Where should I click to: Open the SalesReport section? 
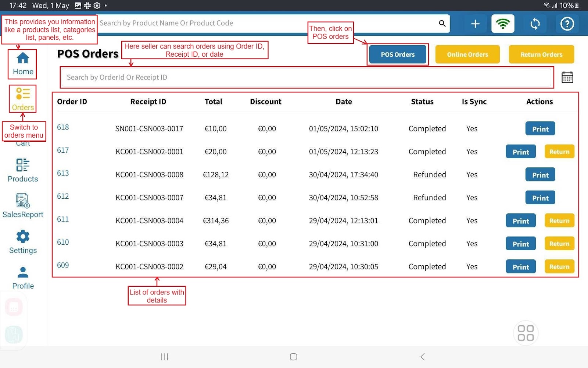pos(23,206)
